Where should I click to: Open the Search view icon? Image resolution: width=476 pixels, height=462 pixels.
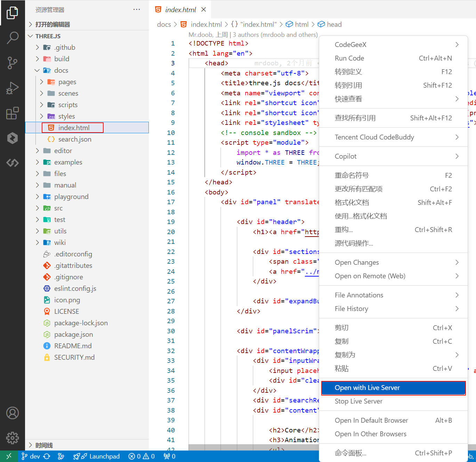[13, 38]
